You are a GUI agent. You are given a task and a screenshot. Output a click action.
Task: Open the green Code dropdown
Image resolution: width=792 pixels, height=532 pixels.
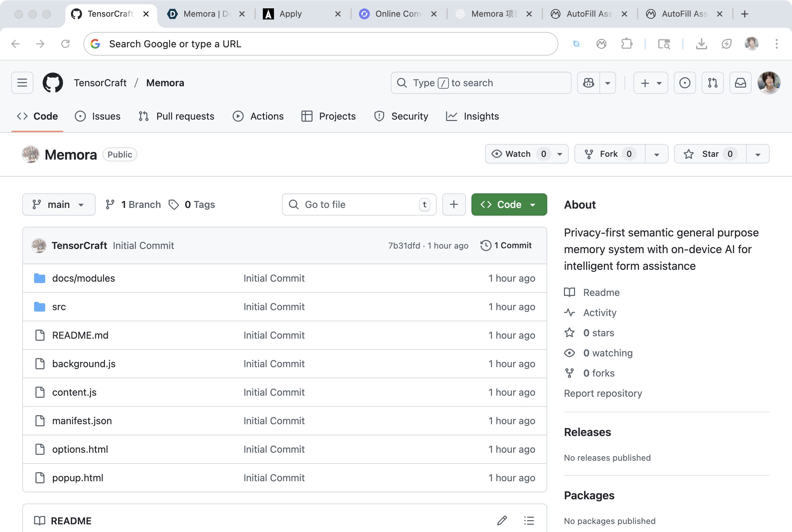click(x=509, y=204)
